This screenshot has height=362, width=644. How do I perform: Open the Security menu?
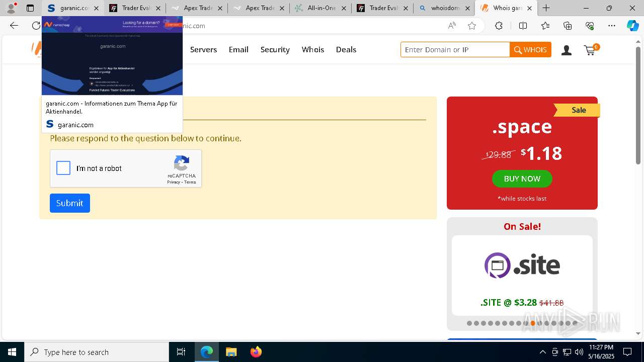pyautogui.click(x=275, y=49)
